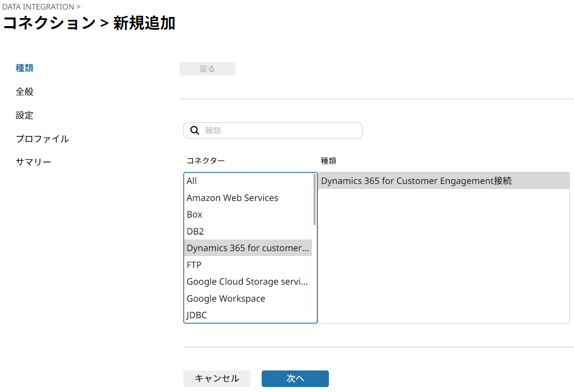Click the 戻る back button
Image resolution: width=574 pixels, height=392 pixels.
pyautogui.click(x=207, y=69)
